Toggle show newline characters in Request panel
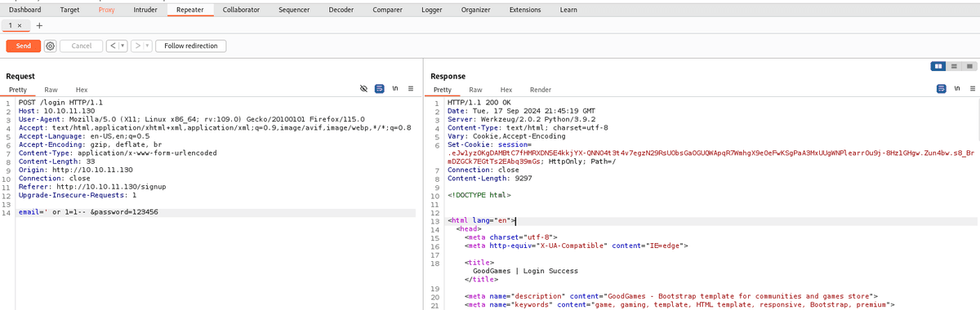This screenshot has width=980, height=310. (x=394, y=89)
